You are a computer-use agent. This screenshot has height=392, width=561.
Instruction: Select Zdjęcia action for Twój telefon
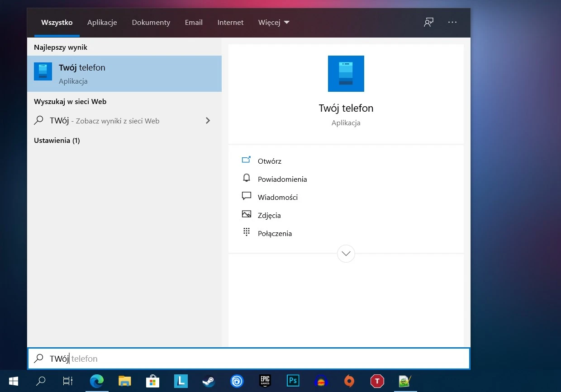pyautogui.click(x=269, y=215)
